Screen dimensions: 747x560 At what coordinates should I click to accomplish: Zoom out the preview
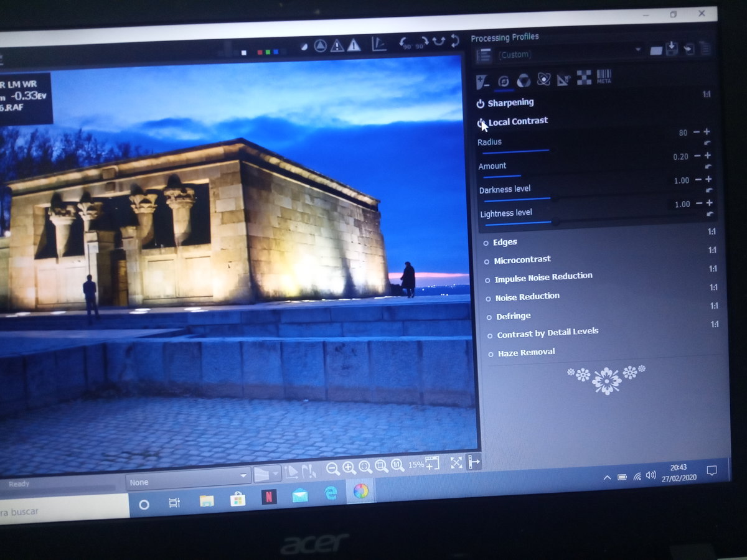click(333, 468)
